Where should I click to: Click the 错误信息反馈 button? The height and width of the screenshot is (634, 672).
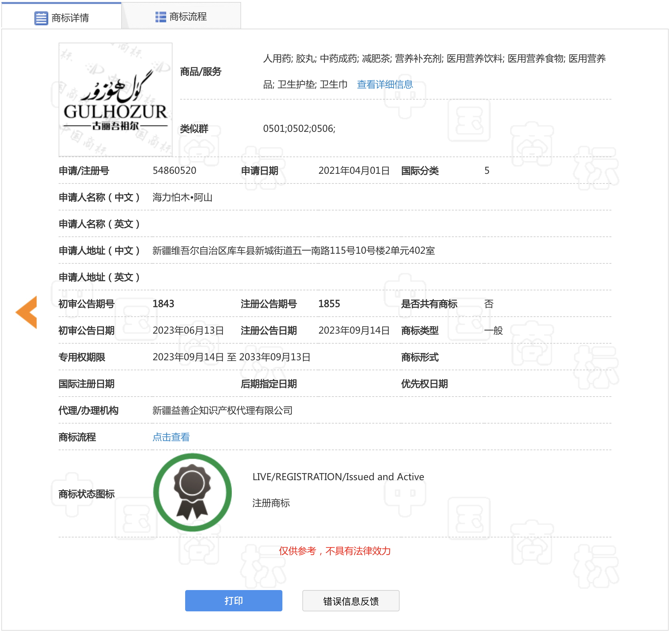351,601
